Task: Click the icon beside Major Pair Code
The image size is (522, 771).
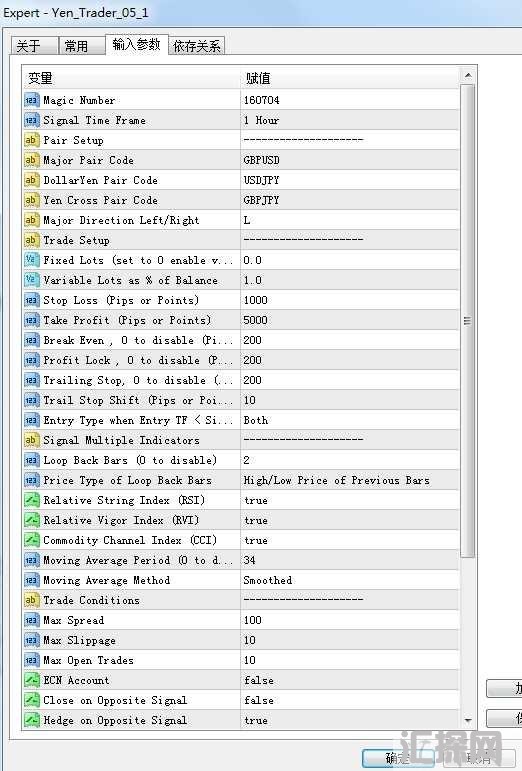Action: [x=31, y=160]
